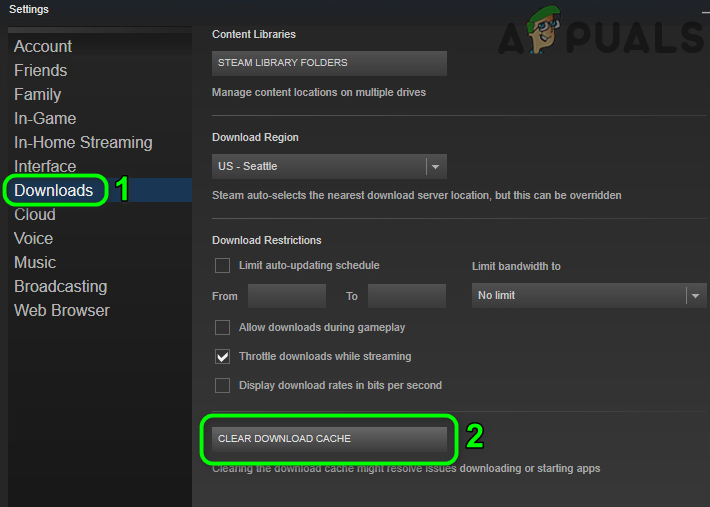Go to In-Game settings
This screenshot has height=507, width=710.
pyautogui.click(x=45, y=118)
